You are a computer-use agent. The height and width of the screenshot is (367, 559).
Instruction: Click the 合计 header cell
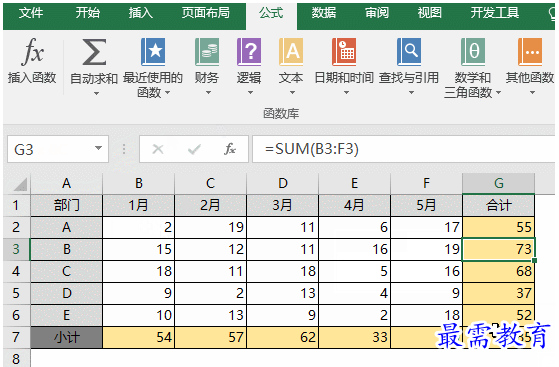tap(499, 206)
